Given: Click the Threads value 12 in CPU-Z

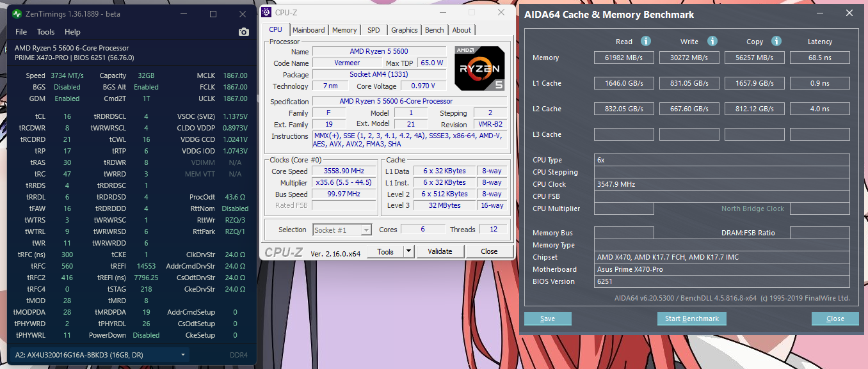Looking at the screenshot, I should (494, 230).
